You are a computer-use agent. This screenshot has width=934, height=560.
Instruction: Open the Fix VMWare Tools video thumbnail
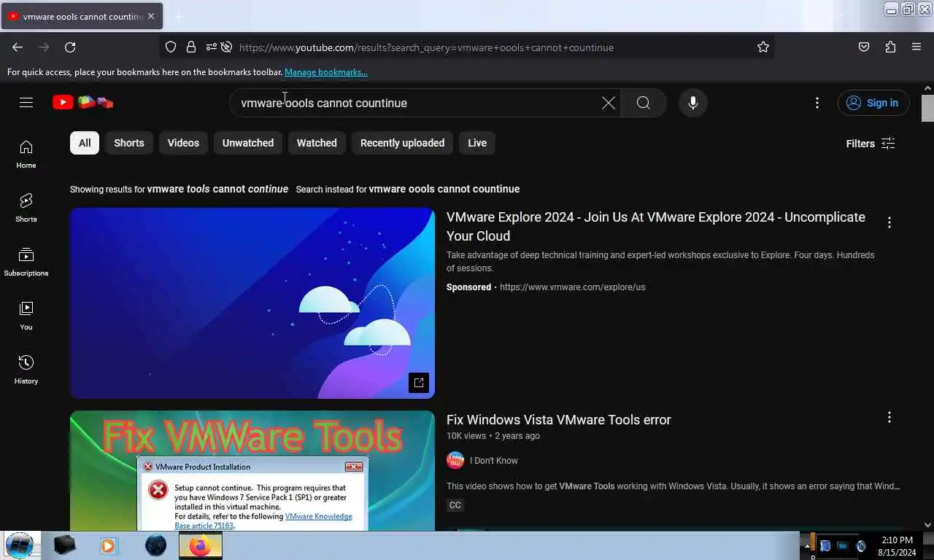(252, 471)
